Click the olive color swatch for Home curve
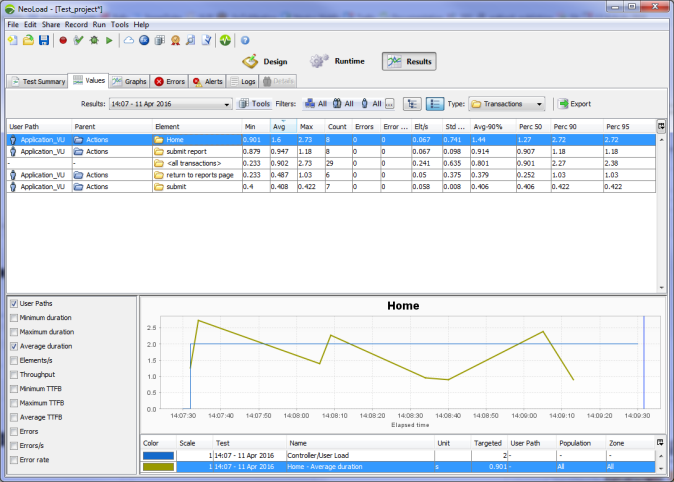The image size is (674, 482). click(157, 465)
